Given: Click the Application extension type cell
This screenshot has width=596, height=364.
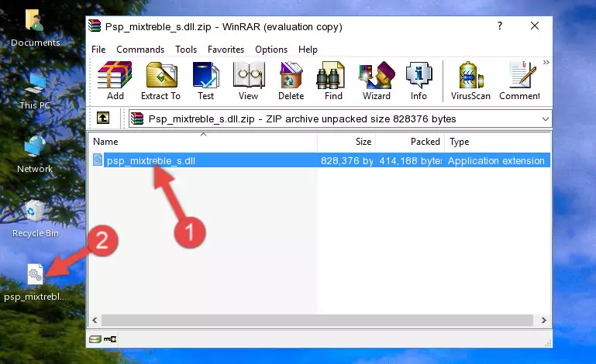Looking at the screenshot, I should pyautogui.click(x=496, y=161).
